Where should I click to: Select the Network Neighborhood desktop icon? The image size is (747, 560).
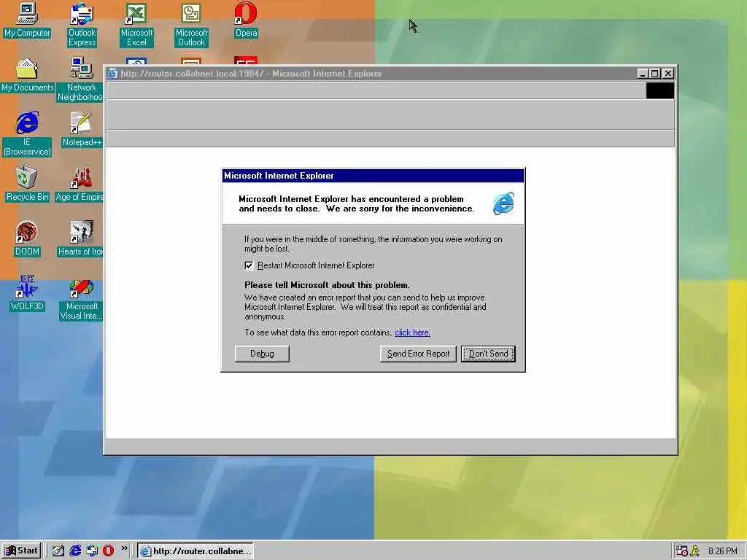(x=81, y=79)
